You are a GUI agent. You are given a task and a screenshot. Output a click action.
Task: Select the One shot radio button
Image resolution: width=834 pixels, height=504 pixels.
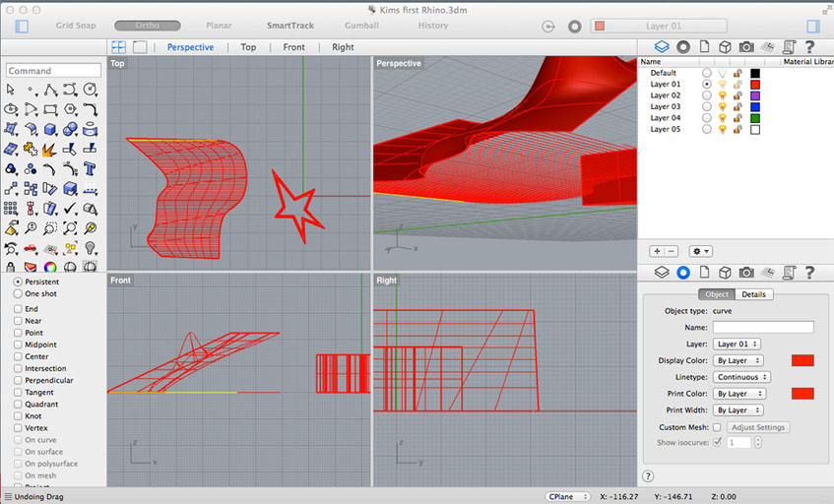click(18, 293)
